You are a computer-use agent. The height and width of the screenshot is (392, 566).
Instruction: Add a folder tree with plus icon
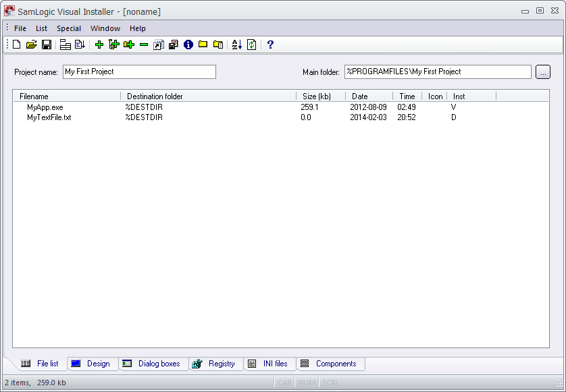[114, 45]
